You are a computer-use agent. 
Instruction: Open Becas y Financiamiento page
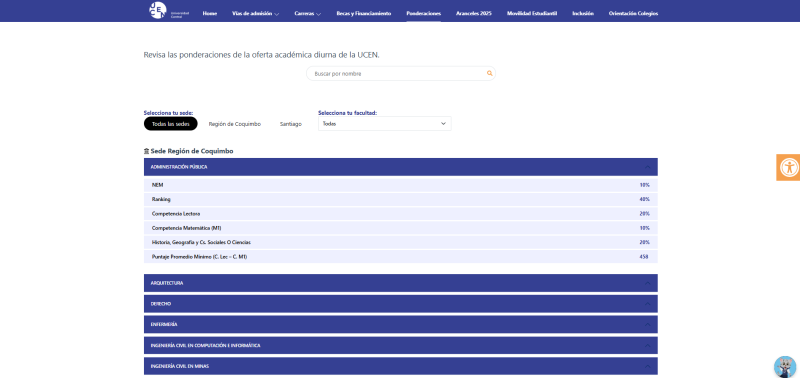tap(364, 14)
